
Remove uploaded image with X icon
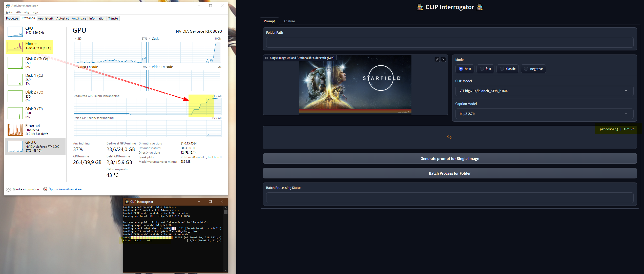pos(443,59)
